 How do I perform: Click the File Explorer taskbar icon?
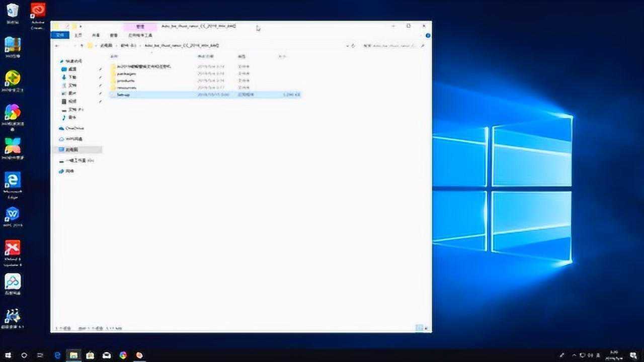click(x=73, y=355)
